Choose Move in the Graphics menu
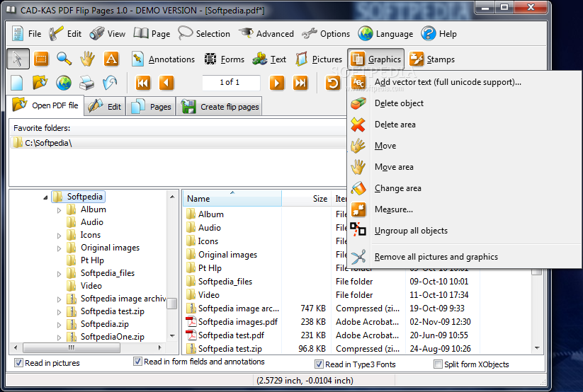This screenshot has height=392, width=583. (385, 146)
